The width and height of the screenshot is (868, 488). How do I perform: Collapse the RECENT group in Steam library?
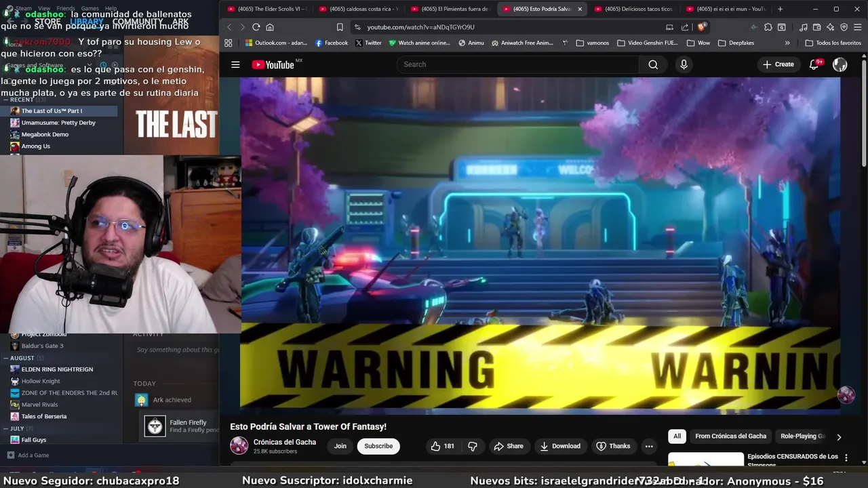5,100
